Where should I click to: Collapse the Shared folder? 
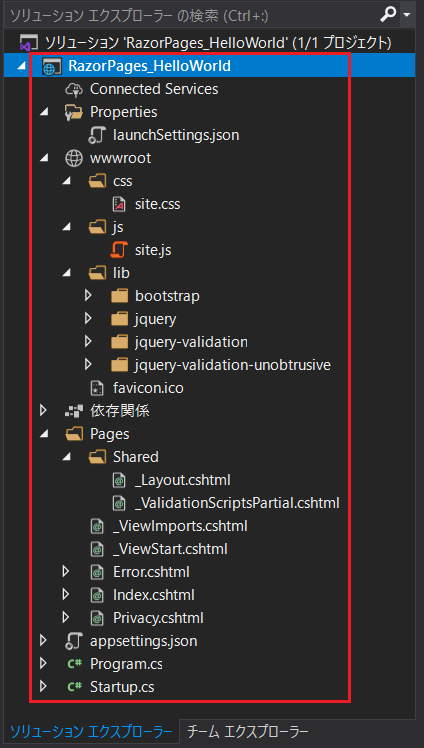(67, 457)
